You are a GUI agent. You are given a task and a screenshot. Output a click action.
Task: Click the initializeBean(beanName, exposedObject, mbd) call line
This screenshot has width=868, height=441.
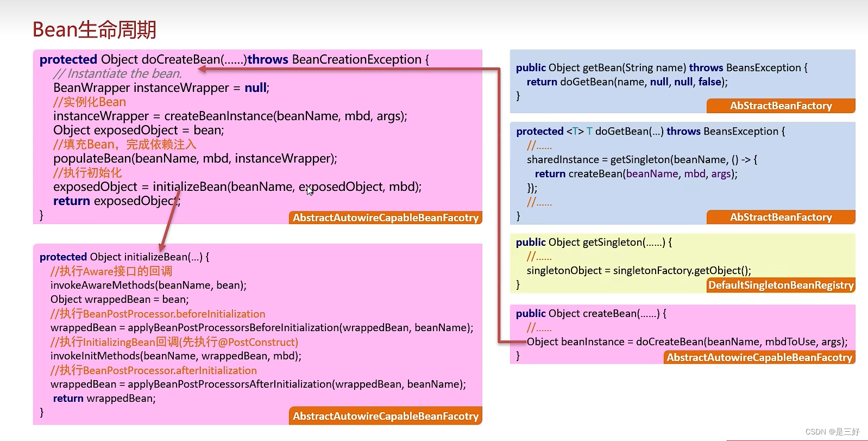click(x=237, y=187)
